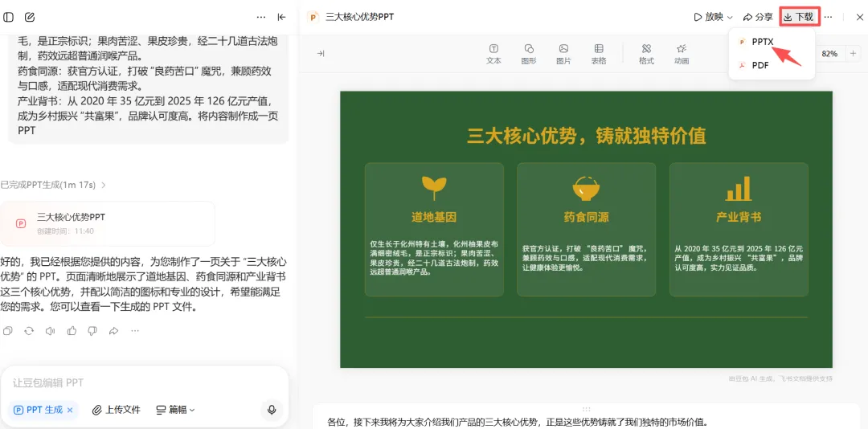Select the 药食同源 card heading

pos(586,217)
